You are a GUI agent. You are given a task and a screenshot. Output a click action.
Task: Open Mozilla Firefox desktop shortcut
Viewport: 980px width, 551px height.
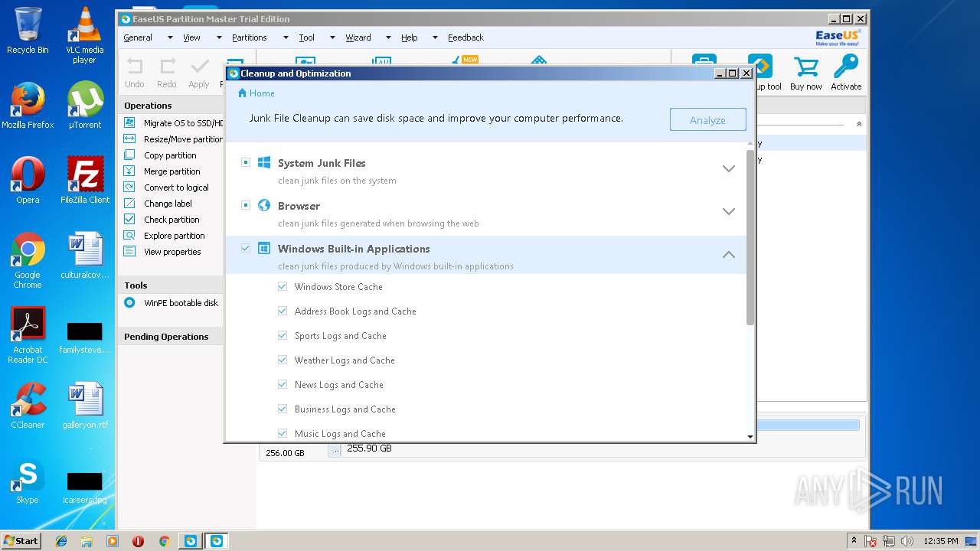pyautogui.click(x=28, y=106)
